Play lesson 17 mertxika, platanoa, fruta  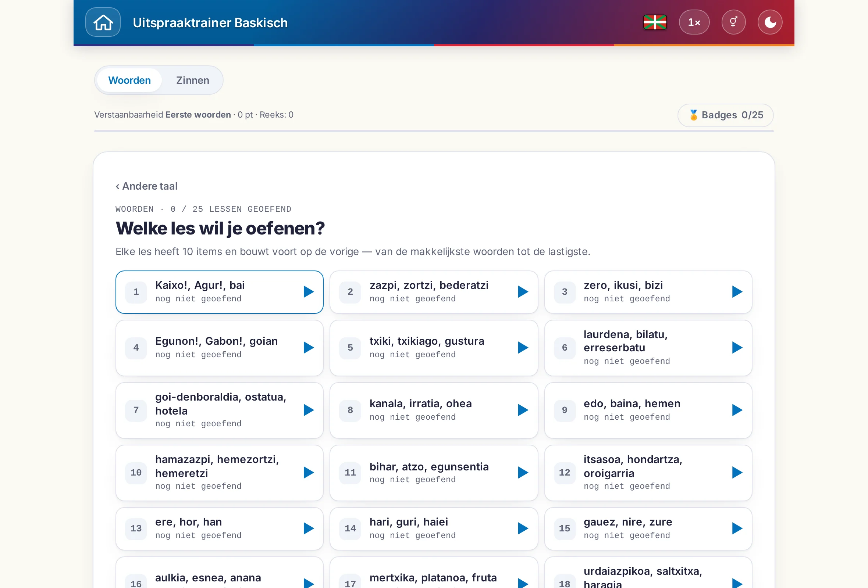[523, 583]
